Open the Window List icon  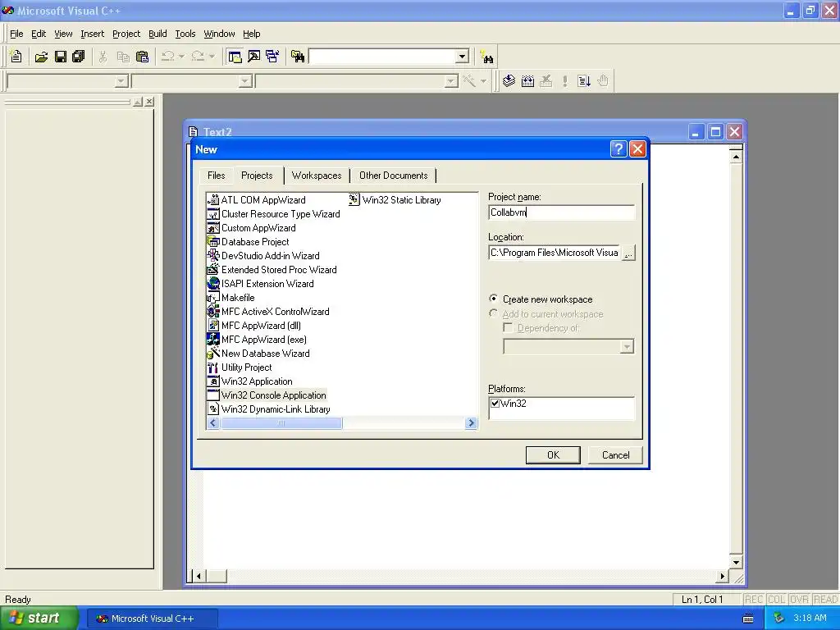click(x=272, y=57)
